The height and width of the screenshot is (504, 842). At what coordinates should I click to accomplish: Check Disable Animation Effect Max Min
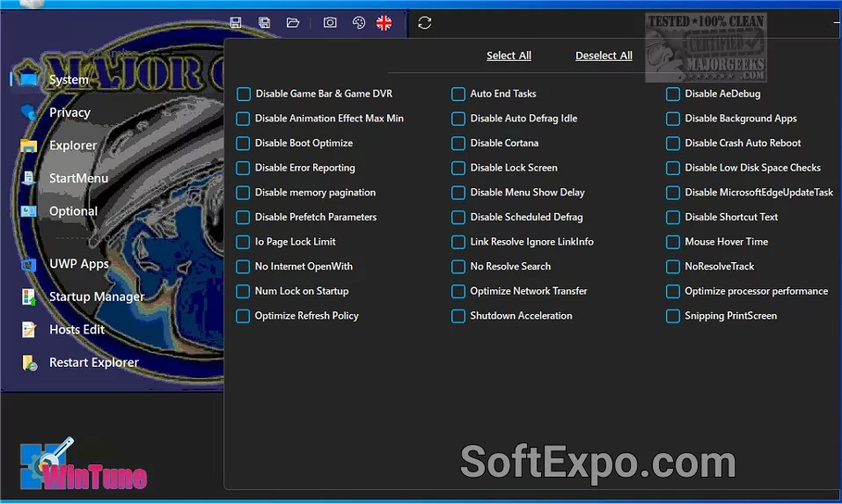(x=243, y=119)
